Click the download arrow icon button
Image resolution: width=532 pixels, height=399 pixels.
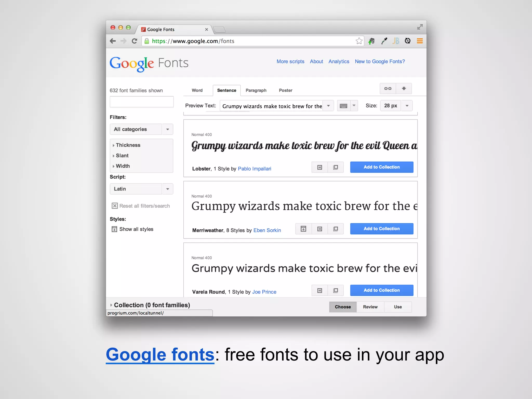pos(404,89)
